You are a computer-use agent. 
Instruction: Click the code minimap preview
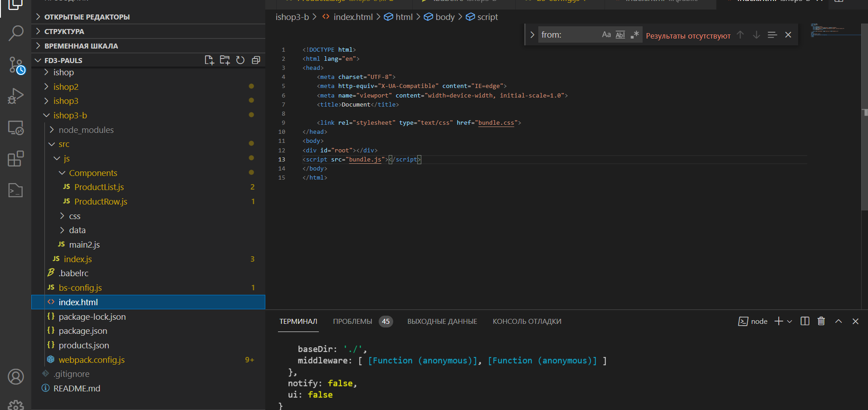(834, 30)
